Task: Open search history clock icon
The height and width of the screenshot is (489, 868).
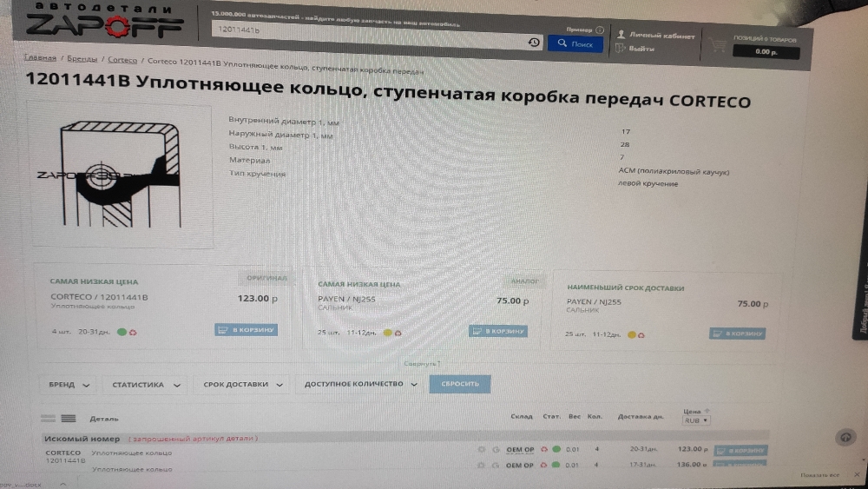Action: (x=534, y=42)
